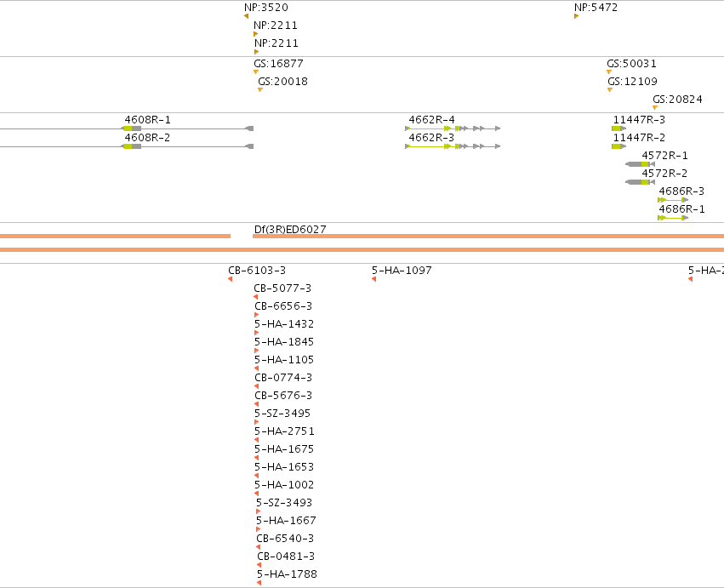Select the 5-HA-1675 entry
The image size is (724, 588).
pyautogui.click(x=284, y=449)
